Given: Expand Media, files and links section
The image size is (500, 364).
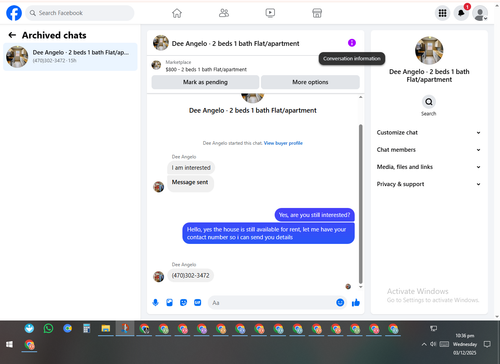Looking at the screenshot, I should coord(429,167).
